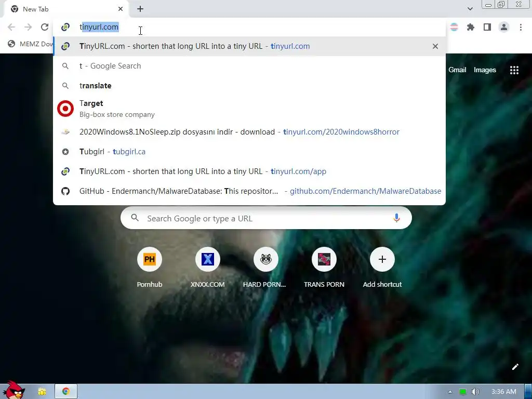Open the profile avatar icon
The width and height of the screenshot is (532, 399).
504,27
